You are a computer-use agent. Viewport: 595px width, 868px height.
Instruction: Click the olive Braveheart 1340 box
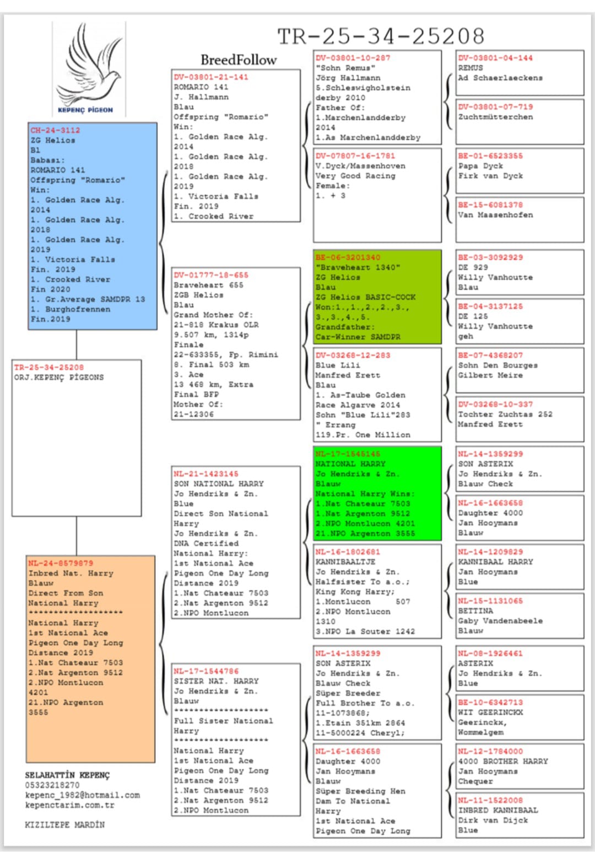click(x=377, y=297)
